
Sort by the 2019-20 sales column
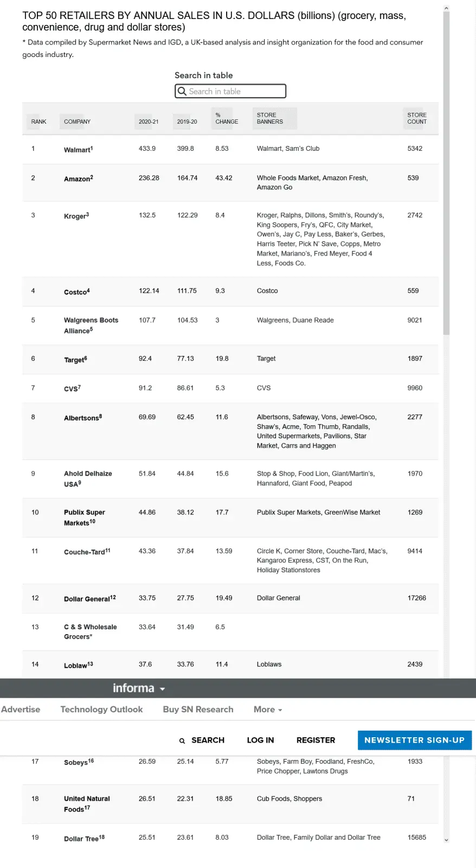click(x=187, y=122)
